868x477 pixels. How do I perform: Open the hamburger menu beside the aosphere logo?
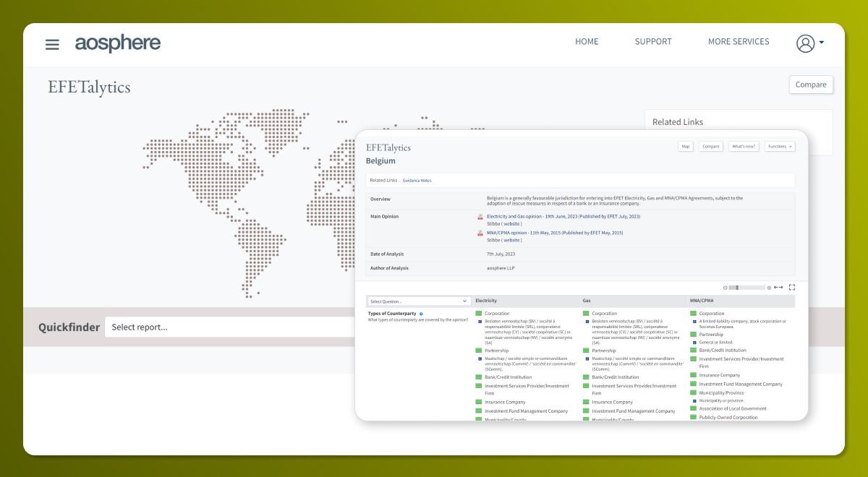click(x=52, y=44)
